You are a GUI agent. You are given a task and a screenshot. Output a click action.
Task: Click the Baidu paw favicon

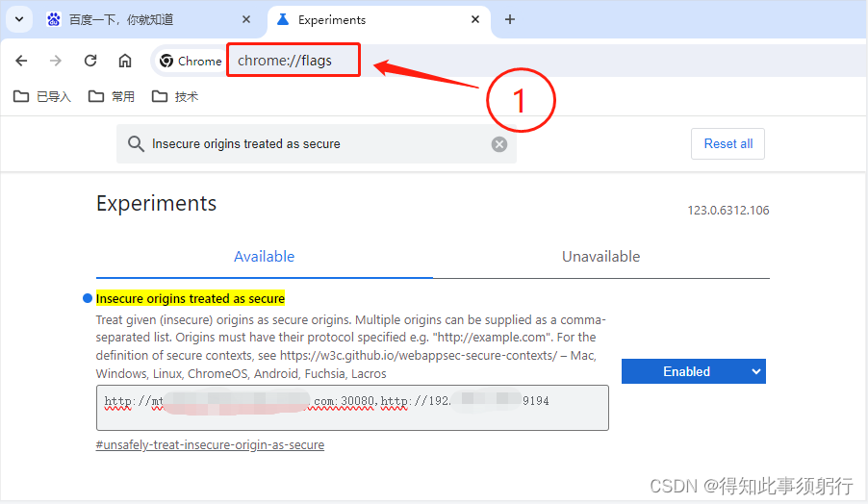[x=54, y=20]
